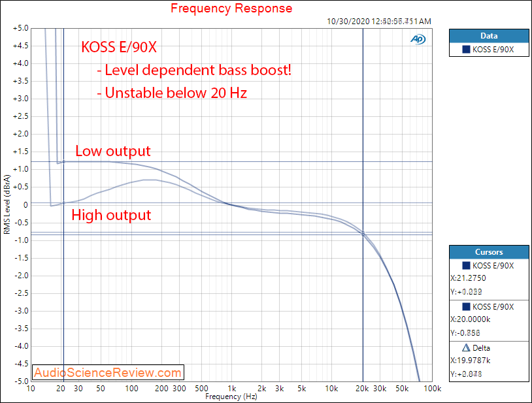The height and width of the screenshot is (403, 532).
Task: Click the -1.0 y-axis tick label
Action: [x=22, y=240]
